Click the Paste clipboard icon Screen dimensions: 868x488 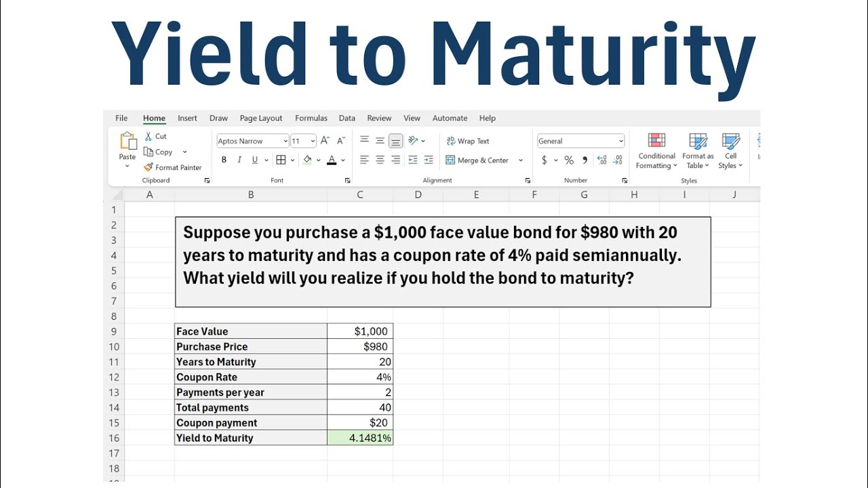(x=127, y=141)
